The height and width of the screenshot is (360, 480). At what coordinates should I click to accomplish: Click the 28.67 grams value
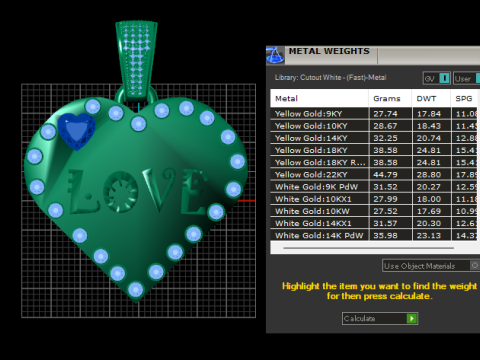tap(385, 126)
